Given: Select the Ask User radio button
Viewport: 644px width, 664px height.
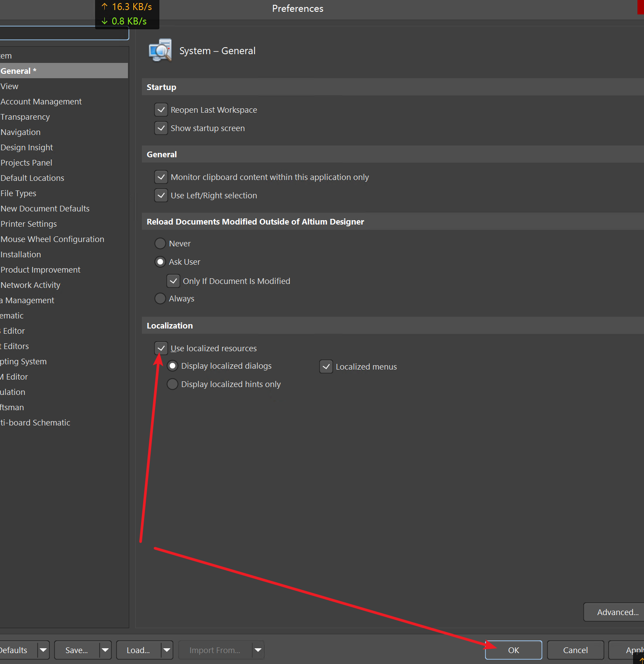Looking at the screenshot, I should point(160,262).
